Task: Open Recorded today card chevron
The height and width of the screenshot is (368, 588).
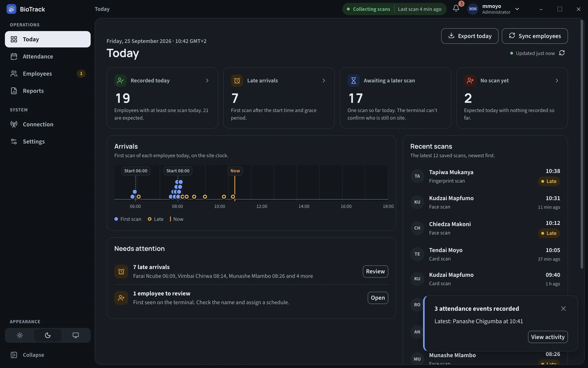Action: pos(207,81)
